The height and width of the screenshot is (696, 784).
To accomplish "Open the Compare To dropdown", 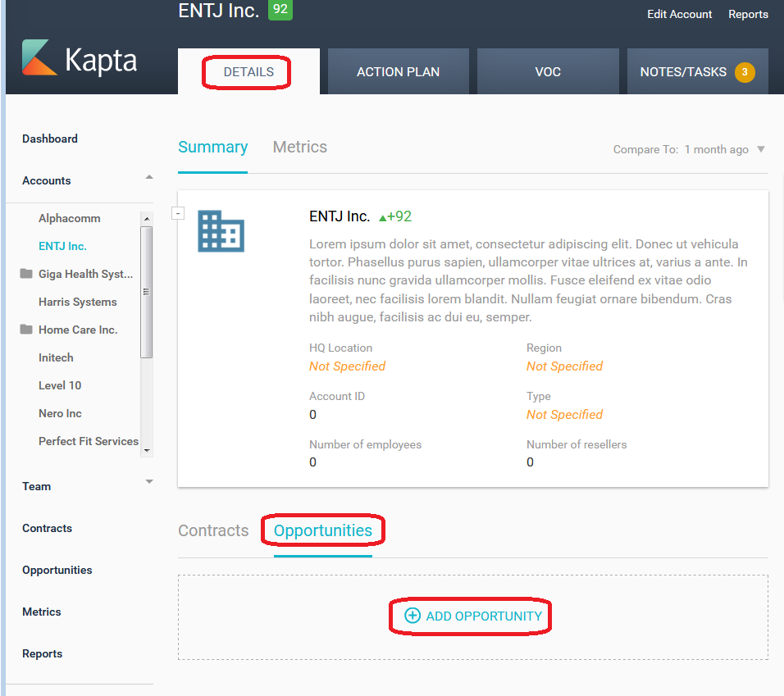I will pos(689,149).
